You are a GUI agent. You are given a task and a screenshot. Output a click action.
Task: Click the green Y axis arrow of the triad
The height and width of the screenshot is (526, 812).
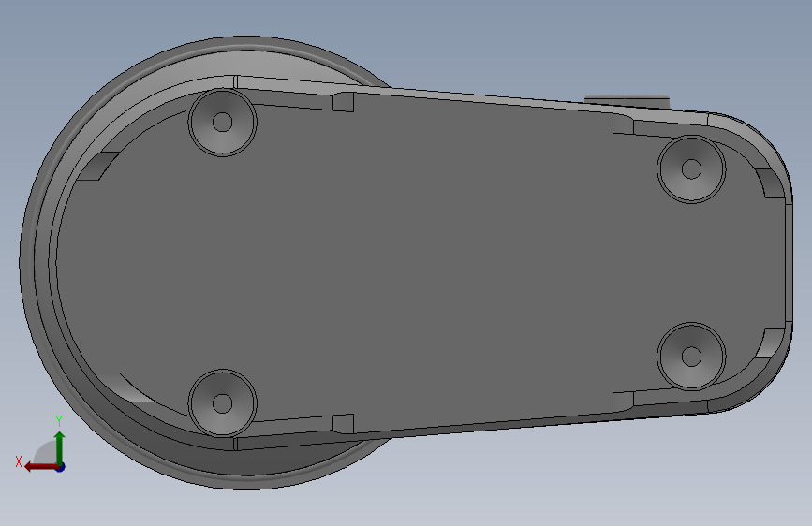60,447
